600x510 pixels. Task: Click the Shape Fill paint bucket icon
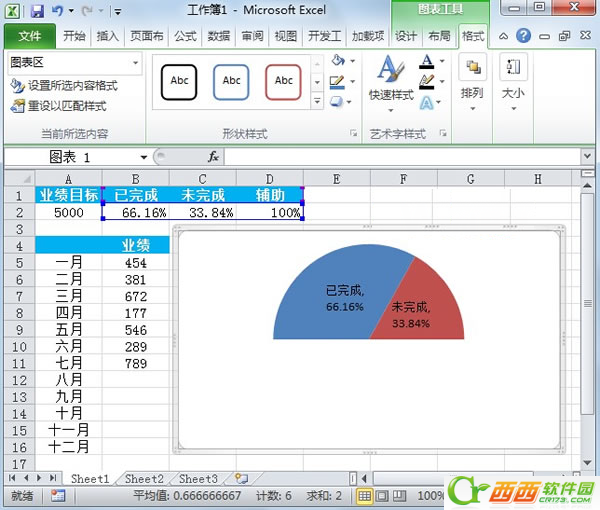(338, 60)
